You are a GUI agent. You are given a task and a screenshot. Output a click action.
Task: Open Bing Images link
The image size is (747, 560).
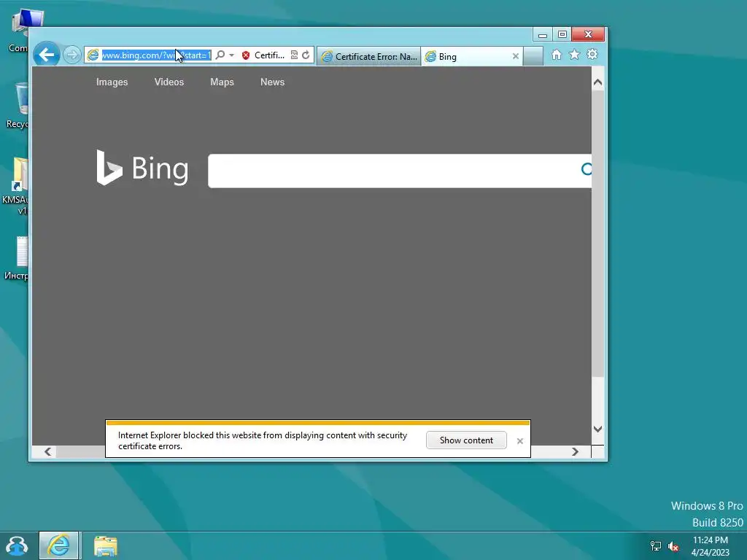click(112, 82)
